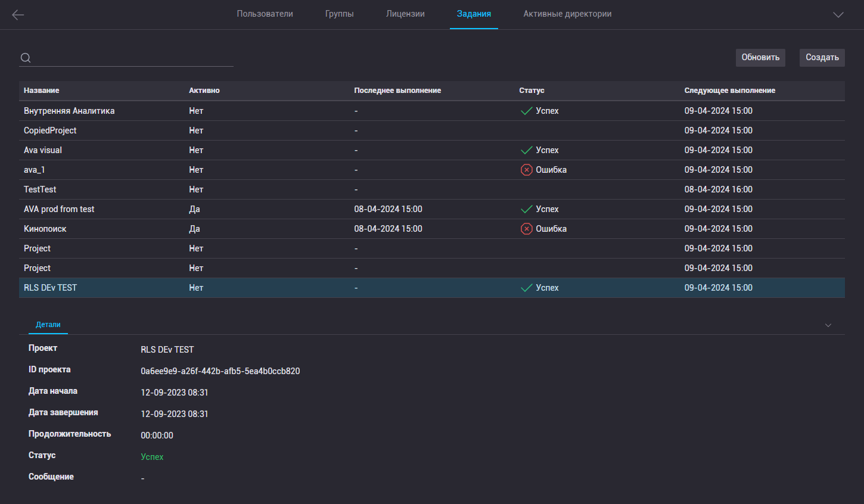The height and width of the screenshot is (504, 864).
Task: Click project ID value 0a6ee9e9-a26f-442b
Action: [220, 371]
